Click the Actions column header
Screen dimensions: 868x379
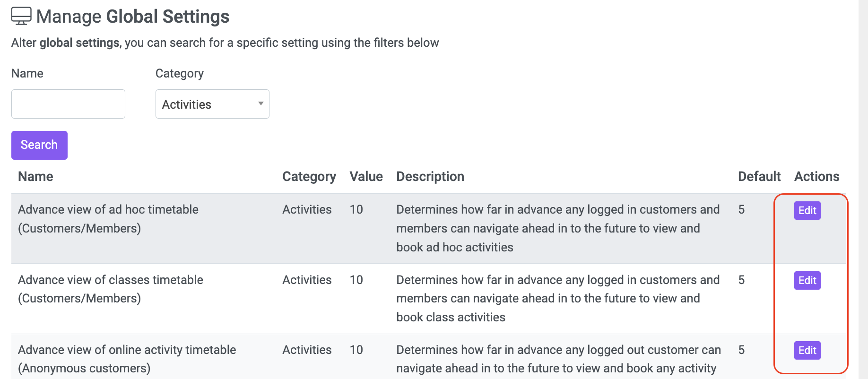tap(817, 176)
